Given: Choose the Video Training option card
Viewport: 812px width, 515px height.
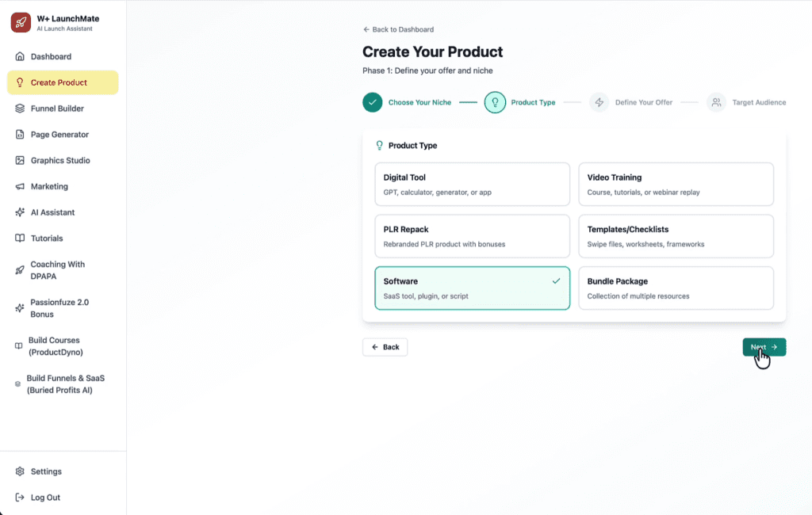Looking at the screenshot, I should 676,184.
